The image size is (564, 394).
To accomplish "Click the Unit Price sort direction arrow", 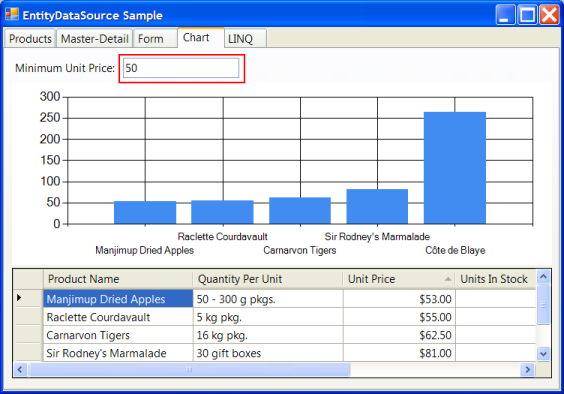I will (447, 279).
